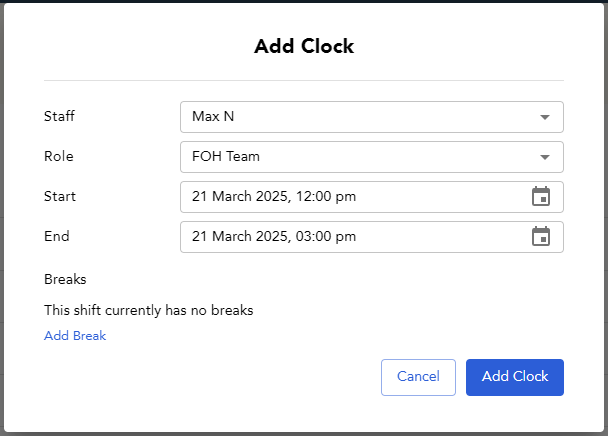Image resolution: width=608 pixels, height=436 pixels.
Task: Click the "Max N" value in Staff field
Action: point(213,116)
